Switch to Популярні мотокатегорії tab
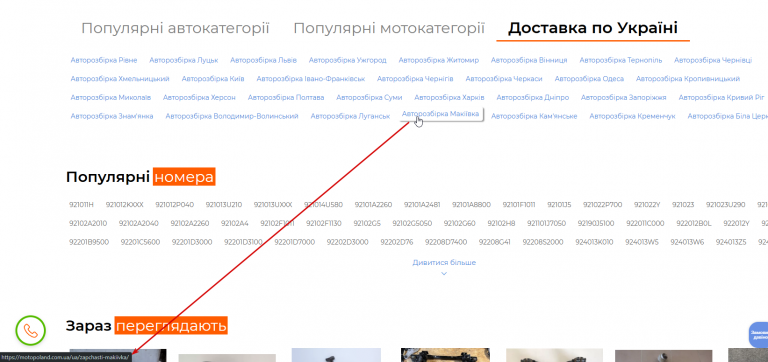The image size is (768, 362). pos(389,28)
